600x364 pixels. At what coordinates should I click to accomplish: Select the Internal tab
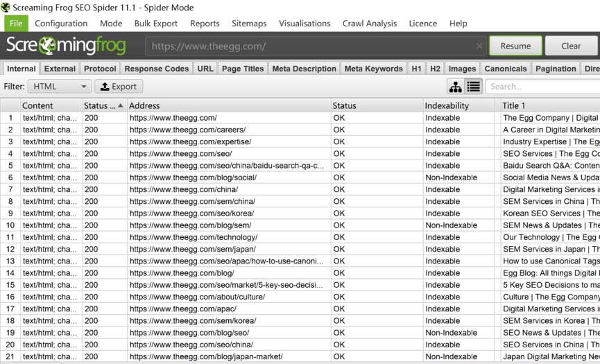pos(22,69)
